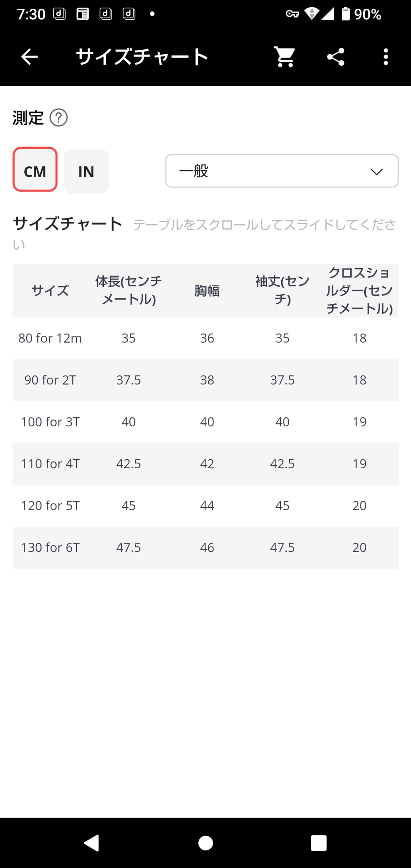Tap the back arrow in header
The width and height of the screenshot is (411, 868).
(29, 57)
